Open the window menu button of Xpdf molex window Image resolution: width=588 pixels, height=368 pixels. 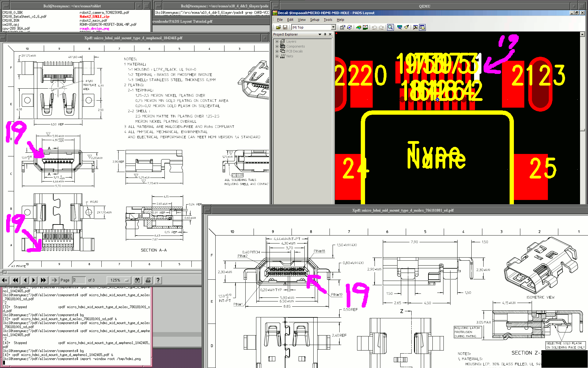point(208,210)
